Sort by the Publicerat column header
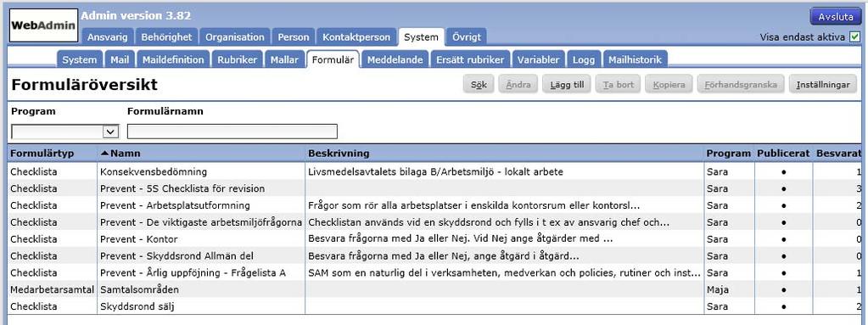Viewport: 868px width, 325px height. (783, 154)
